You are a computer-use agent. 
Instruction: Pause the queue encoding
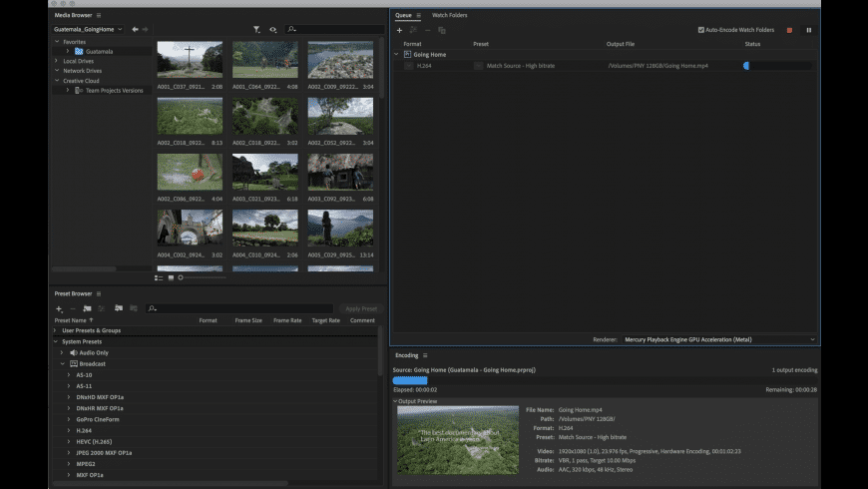coord(808,30)
